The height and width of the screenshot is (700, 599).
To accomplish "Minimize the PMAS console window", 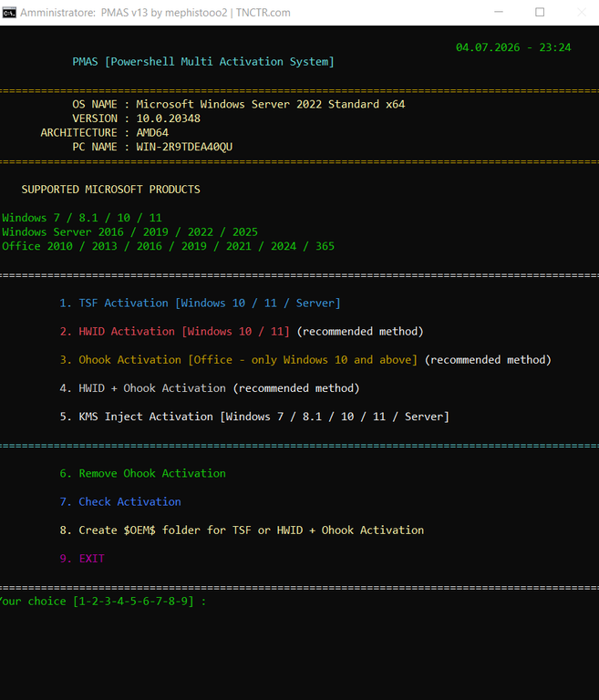I will click(499, 12).
